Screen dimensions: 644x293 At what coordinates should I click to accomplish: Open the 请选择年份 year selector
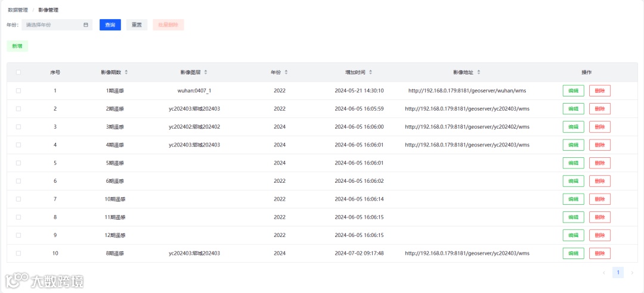(x=57, y=25)
